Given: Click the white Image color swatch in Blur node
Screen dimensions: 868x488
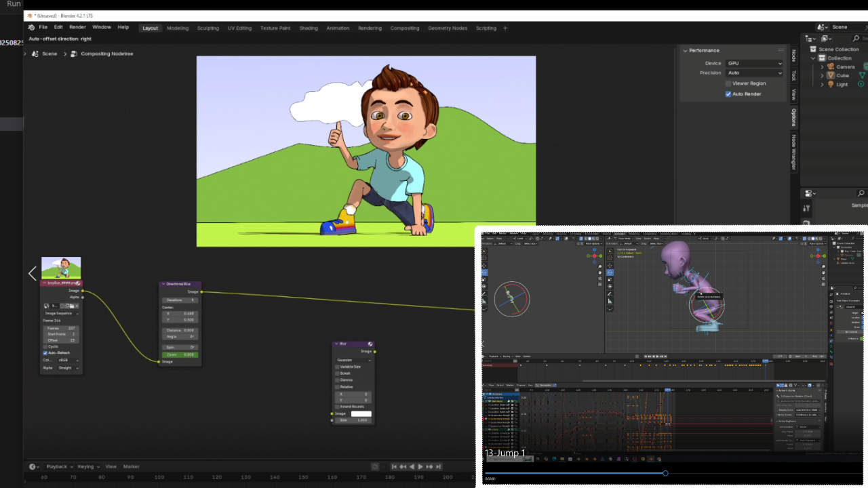Looking at the screenshot, I should point(361,413).
